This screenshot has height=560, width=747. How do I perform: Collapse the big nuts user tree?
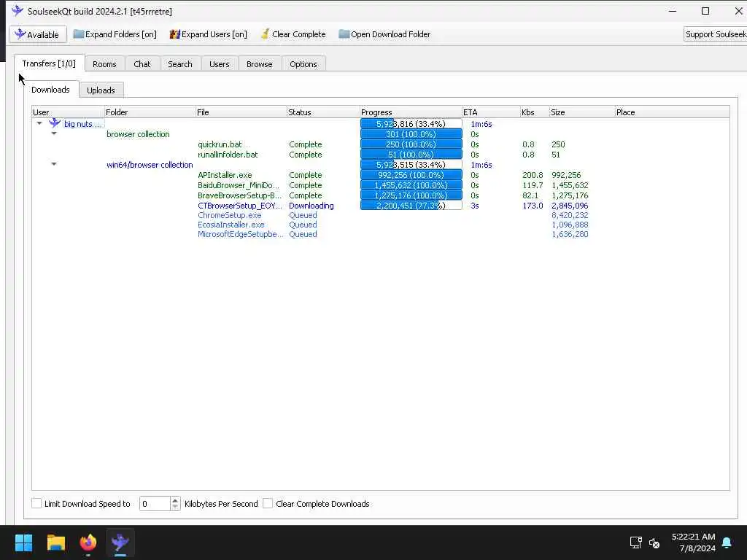39,123
